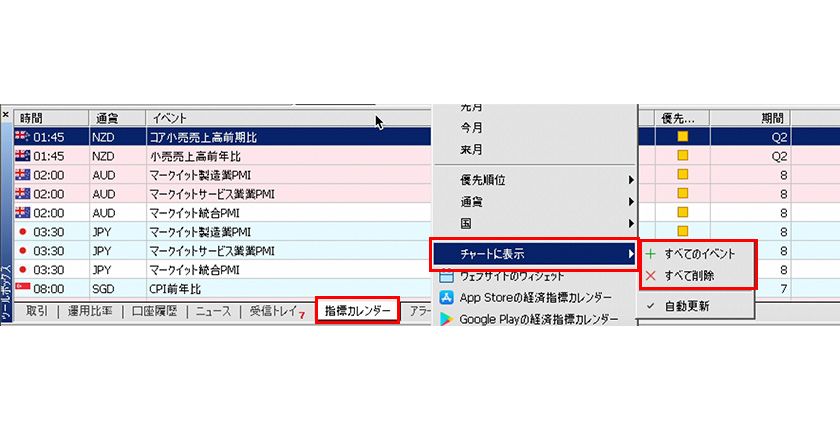The image size is (840, 436).
Task: Click the Q2 period value in highlighted row
Action: pyautogui.click(x=779, y=137)
